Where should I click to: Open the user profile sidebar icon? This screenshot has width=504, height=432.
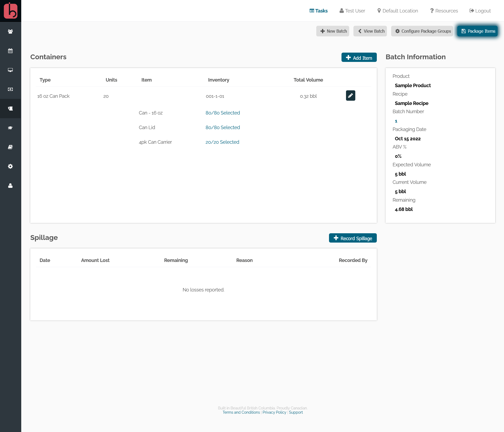pyautogui.click(x=10, y=185)
